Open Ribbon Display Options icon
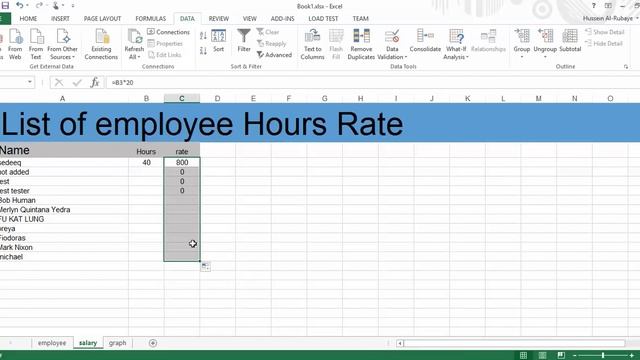Screen dimensions: 640x360 coord(608,6)
